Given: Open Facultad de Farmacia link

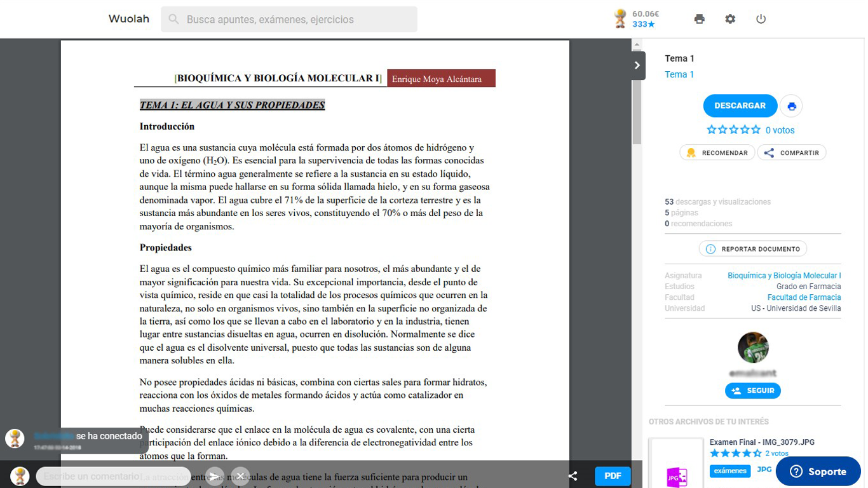Looking at the screenshot, I should click(x=804, y=297).
